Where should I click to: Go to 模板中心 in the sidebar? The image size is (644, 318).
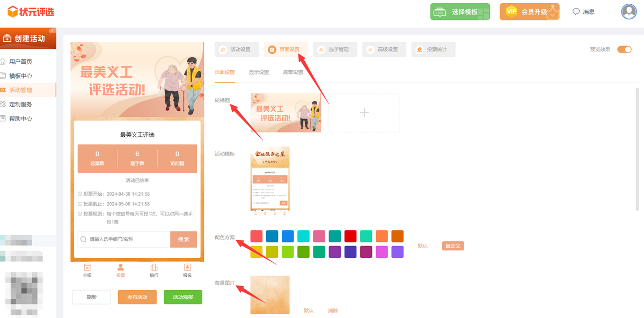point(20,76)
